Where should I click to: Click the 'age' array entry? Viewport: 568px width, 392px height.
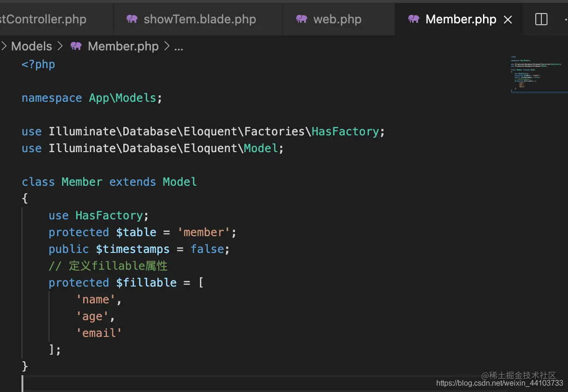pos(92,316)
